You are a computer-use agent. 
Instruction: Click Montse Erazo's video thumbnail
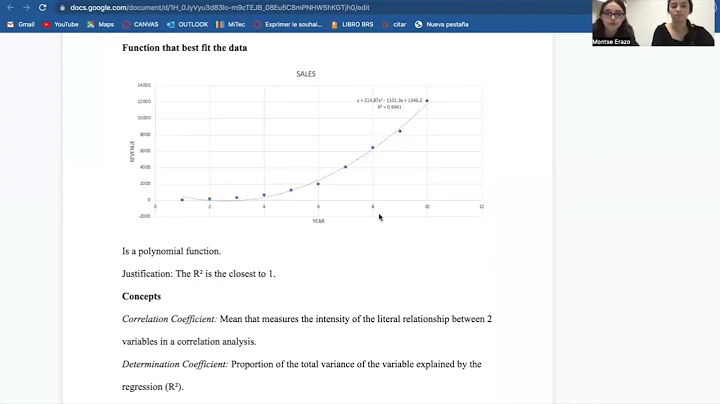pyautogui.click(x=618, y=23)
